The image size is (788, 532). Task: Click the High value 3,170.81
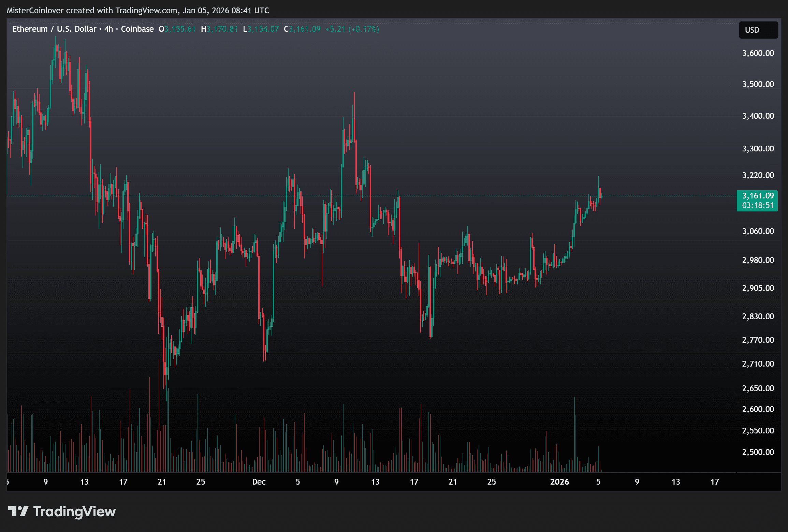[x=222, y=29]
